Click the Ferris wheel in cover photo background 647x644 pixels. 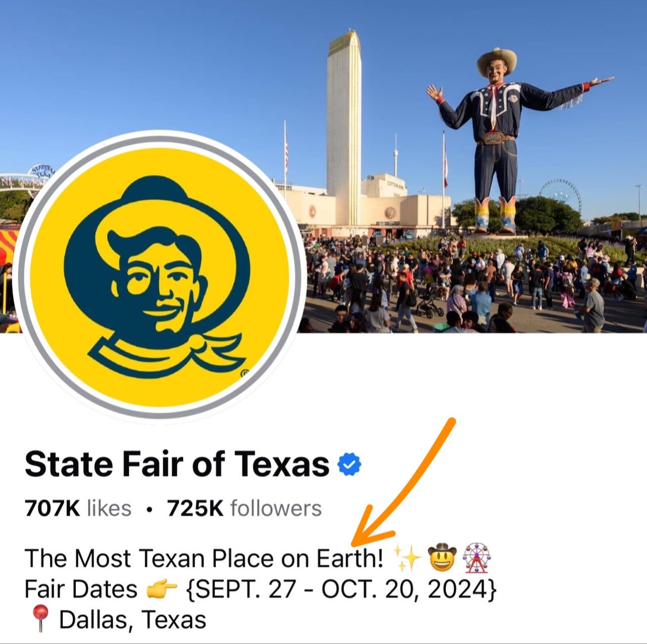[x=560, y=194]
